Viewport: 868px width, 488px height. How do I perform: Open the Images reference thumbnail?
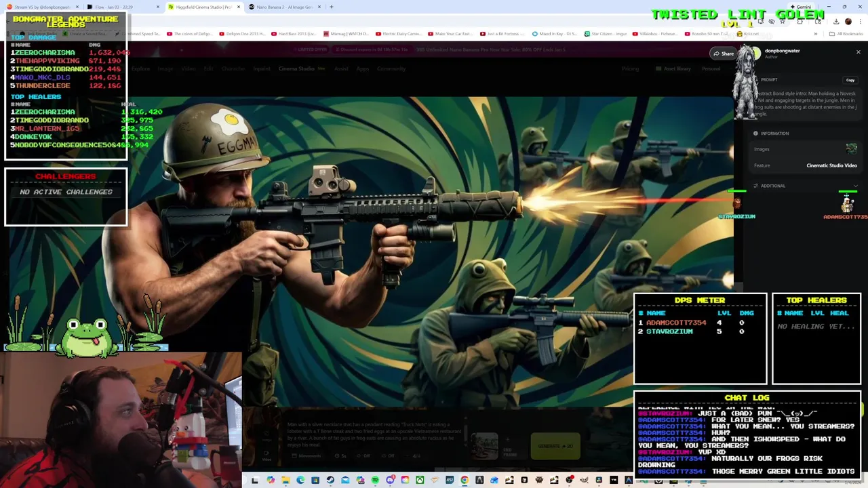852,148
